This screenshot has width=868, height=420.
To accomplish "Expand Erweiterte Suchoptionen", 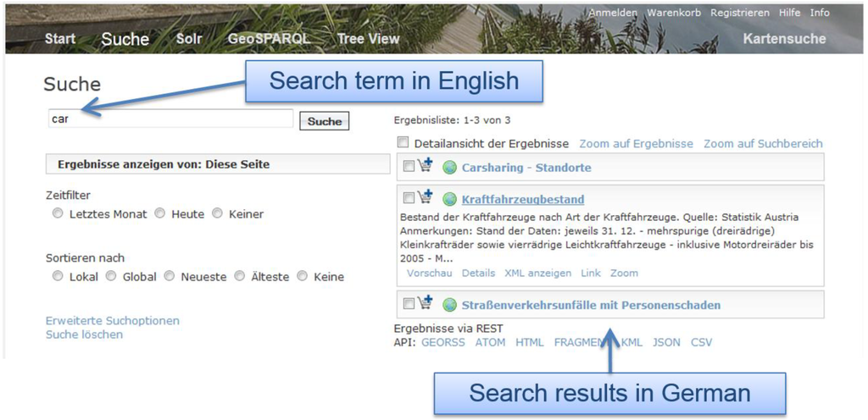I will point(113,321).
